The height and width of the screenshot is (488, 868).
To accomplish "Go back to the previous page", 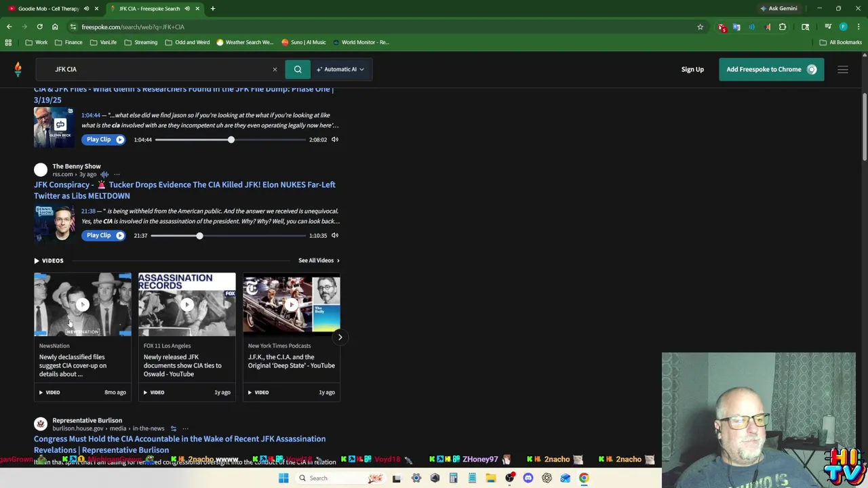I will click(x=9, y=27).
